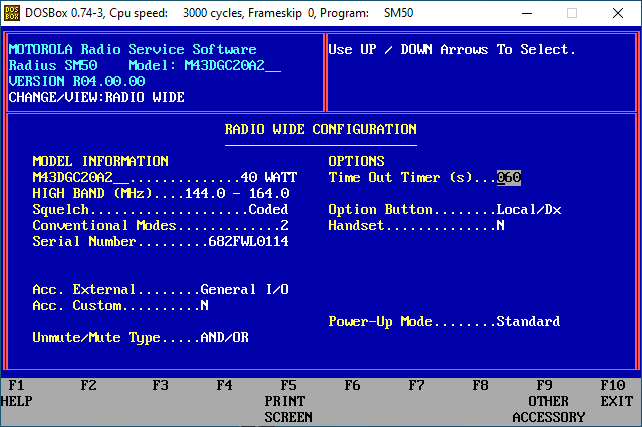
Task: Click the MOTOROLA Radio Service Software title
Action: [133, 50]
